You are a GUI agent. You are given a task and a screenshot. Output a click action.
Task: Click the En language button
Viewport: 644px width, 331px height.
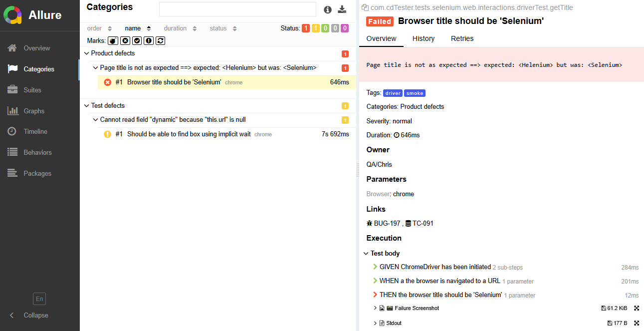tap(39, 299)
